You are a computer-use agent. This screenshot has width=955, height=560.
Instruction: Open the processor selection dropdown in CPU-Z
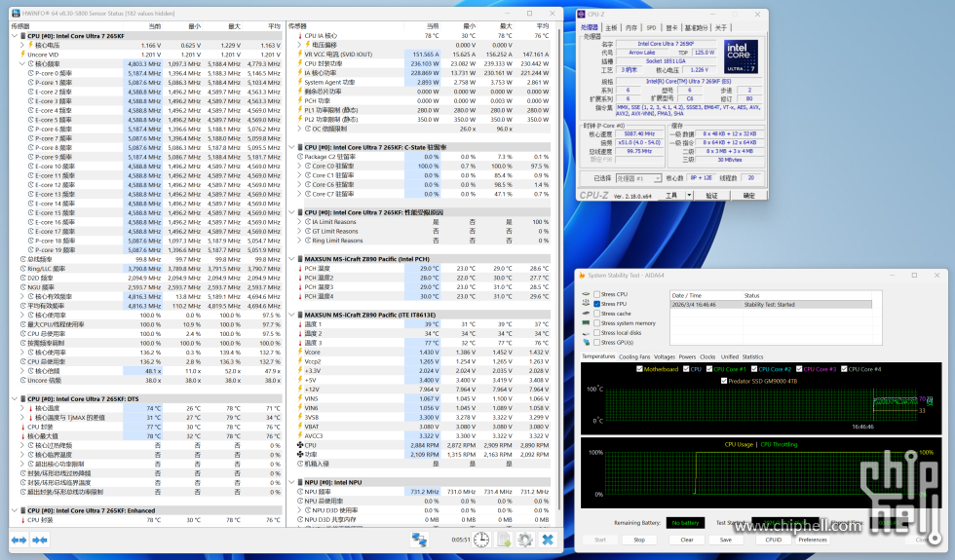click(x=637, y=178)
